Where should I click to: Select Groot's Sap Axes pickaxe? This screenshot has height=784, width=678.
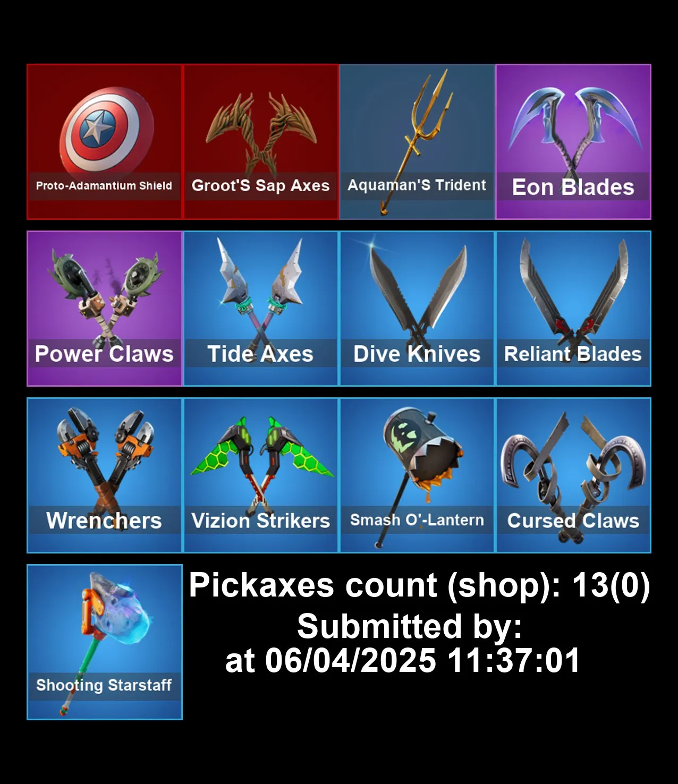coord(260,142)
